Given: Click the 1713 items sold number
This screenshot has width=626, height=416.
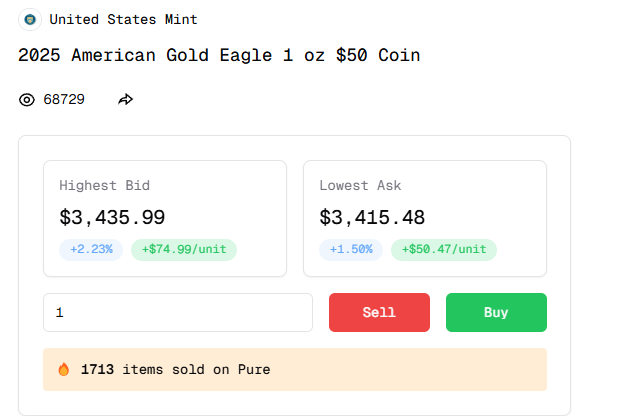Looking at the screenshot, I should [x=97, y=370].
